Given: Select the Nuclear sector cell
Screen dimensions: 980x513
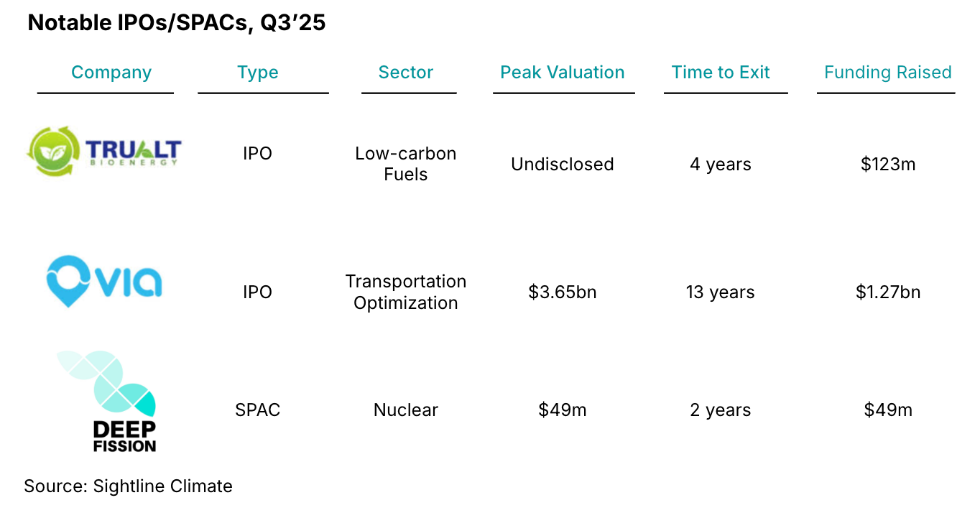Looking at the screenshot, I should tap(406, 410).
